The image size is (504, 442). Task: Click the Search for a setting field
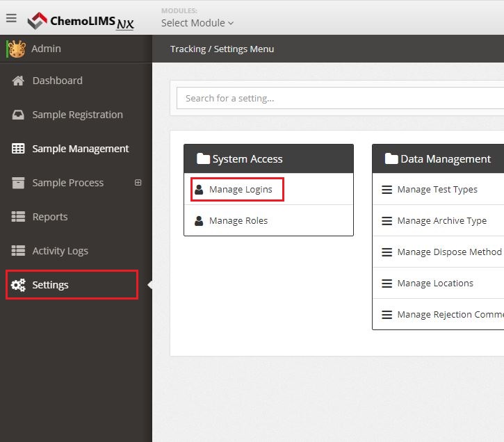point(341,98)
